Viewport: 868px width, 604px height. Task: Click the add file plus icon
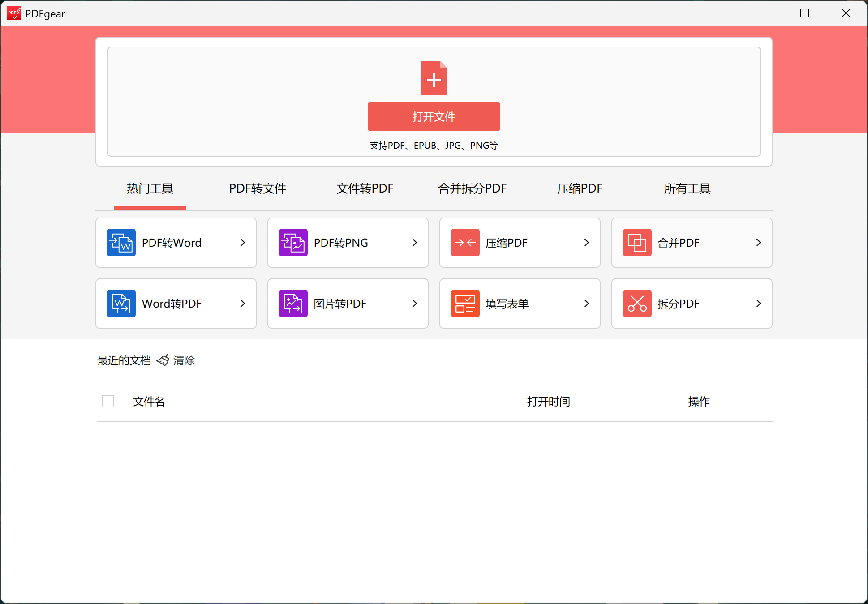point(433,78)
